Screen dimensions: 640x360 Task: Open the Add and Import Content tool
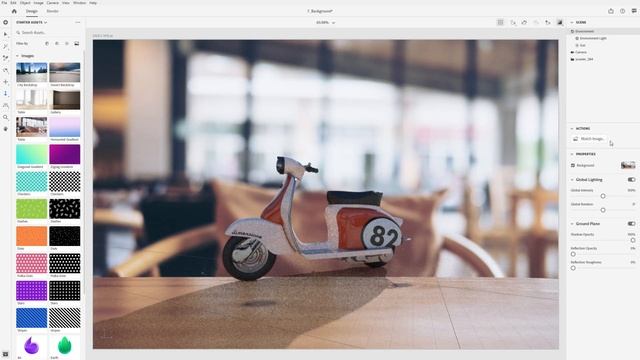[x=5, y=22]
